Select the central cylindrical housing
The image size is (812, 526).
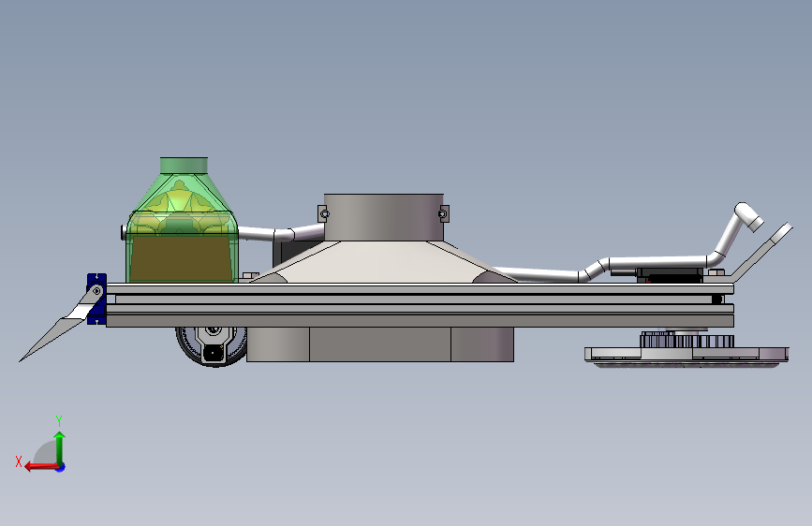tap(384, 217)
